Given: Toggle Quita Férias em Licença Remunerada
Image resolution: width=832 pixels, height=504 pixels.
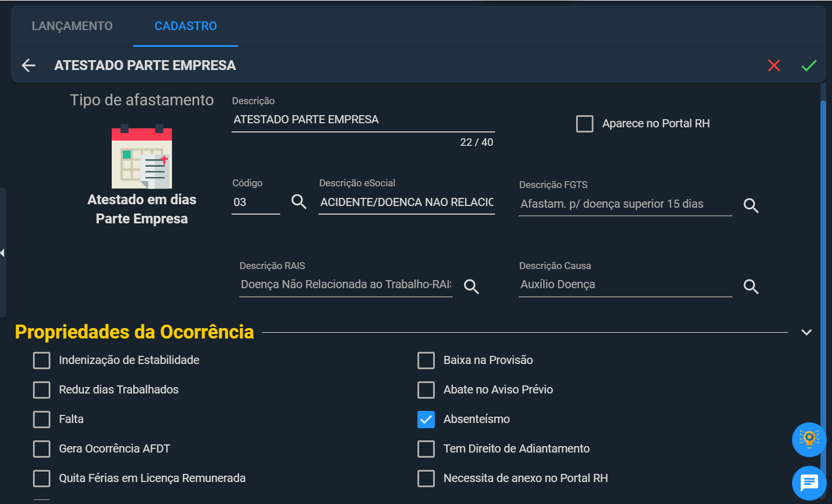Looking at the screenshot, I should click(42, 478).
